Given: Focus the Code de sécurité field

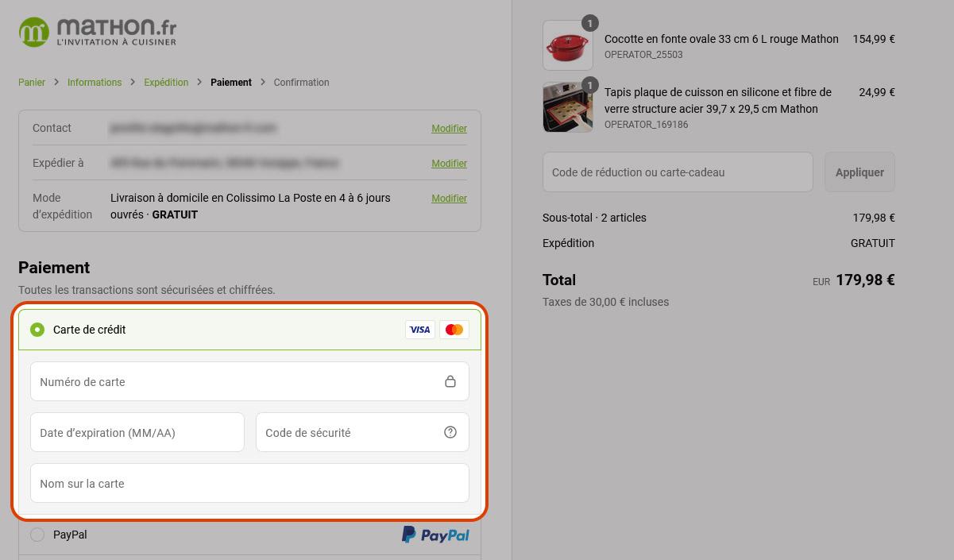Looking at the screenshot, I should tap(362, 432).
